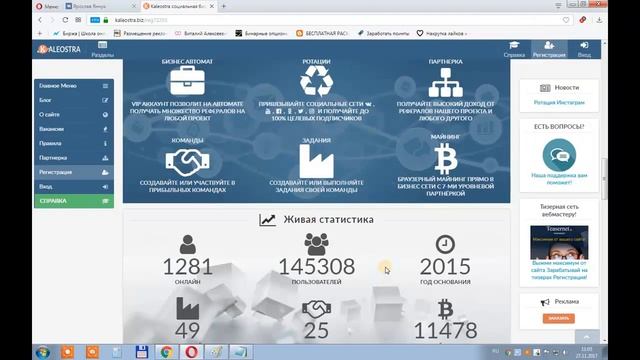Click the Команды handshake icon
640x360 pixels.
187,162
